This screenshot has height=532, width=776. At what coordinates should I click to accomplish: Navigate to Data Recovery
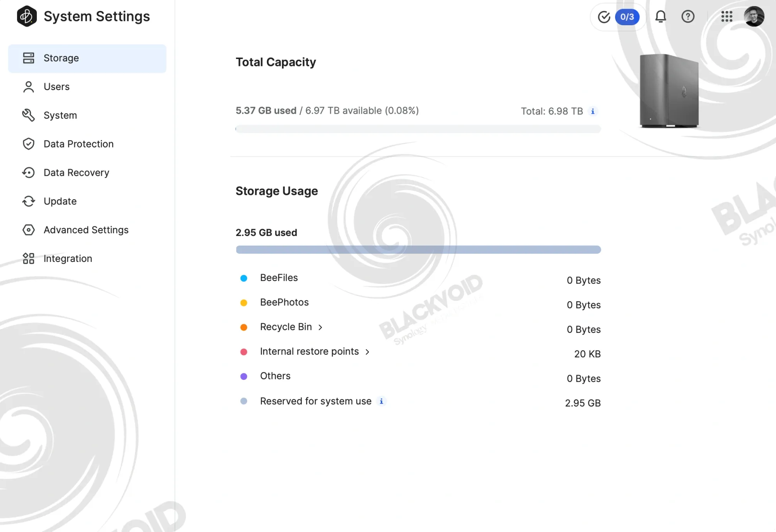pos(87,173)
